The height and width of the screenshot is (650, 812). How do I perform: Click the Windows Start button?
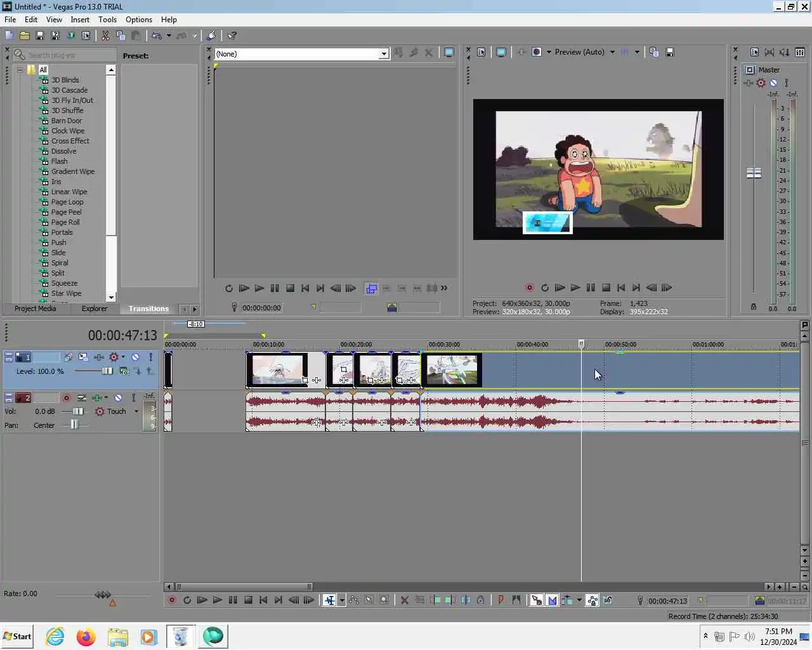pyautogui.click(x=17, y=637)
